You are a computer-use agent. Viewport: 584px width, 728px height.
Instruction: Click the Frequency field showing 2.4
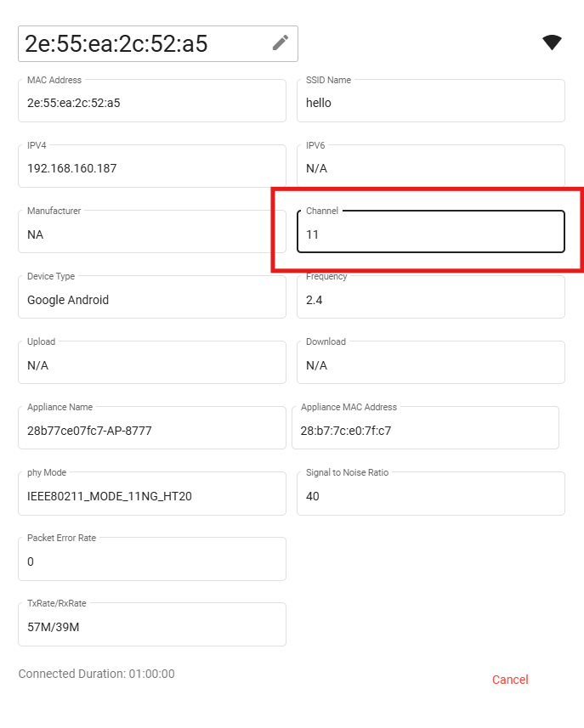pyautogui.click(x=431, y=297)
